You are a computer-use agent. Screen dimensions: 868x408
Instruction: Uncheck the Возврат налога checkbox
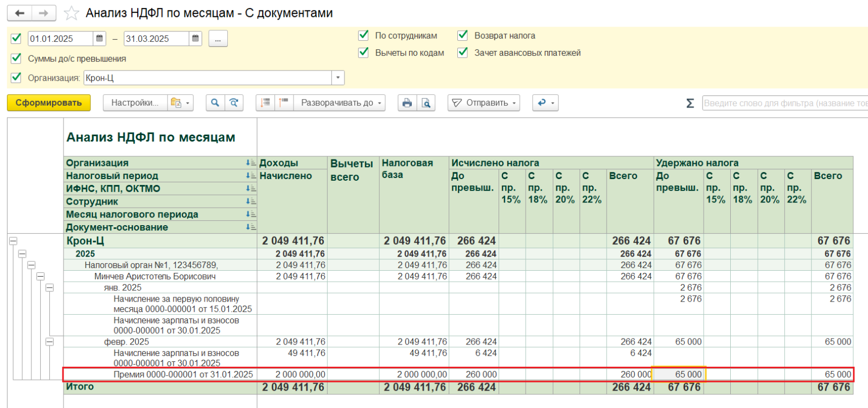pyautogui.click(x=463, y=35)
